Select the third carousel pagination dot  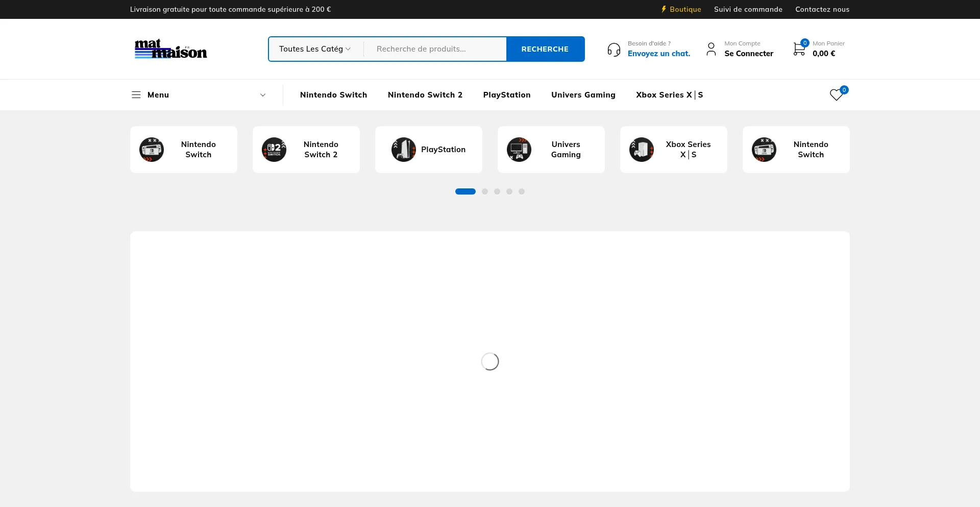(497, 191)
